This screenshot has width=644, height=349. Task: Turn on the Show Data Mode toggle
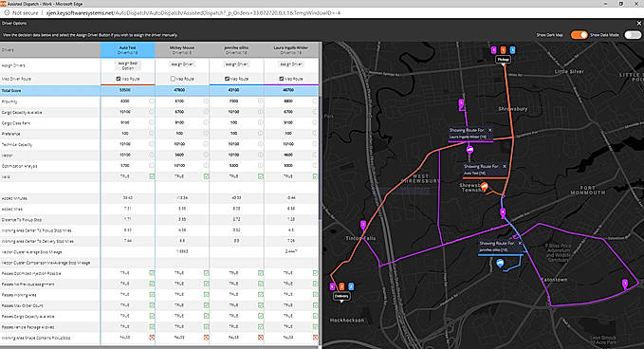coord(633,35)
